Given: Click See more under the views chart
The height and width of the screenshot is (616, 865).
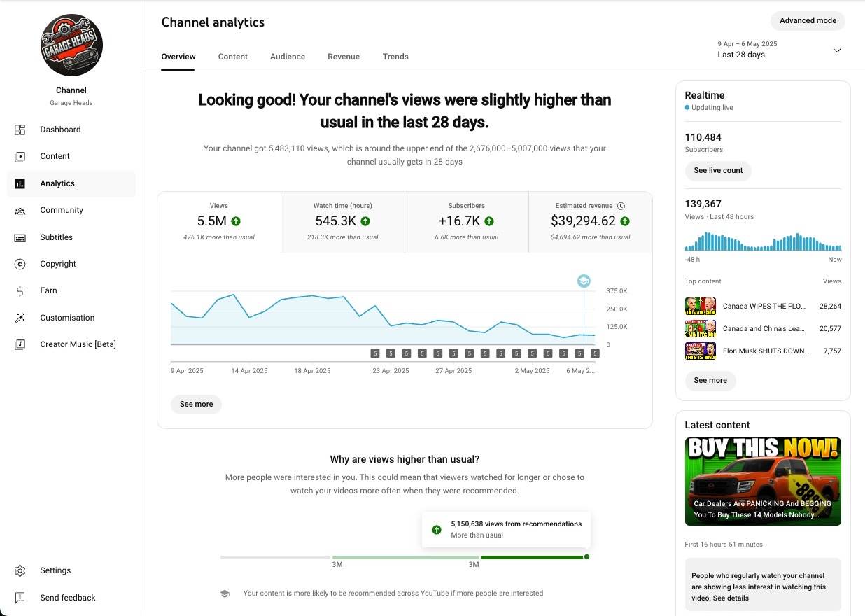Looking at the screenshot, I should point(196,404).
